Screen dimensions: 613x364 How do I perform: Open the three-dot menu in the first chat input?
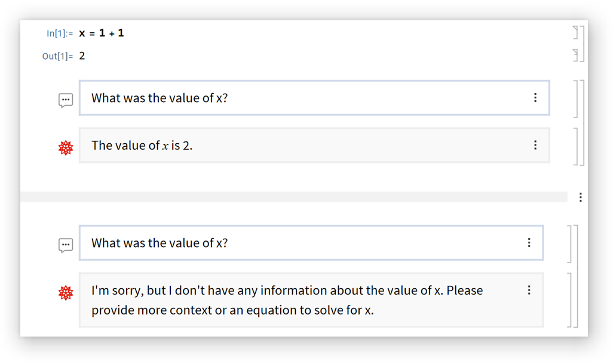point(535,98)
